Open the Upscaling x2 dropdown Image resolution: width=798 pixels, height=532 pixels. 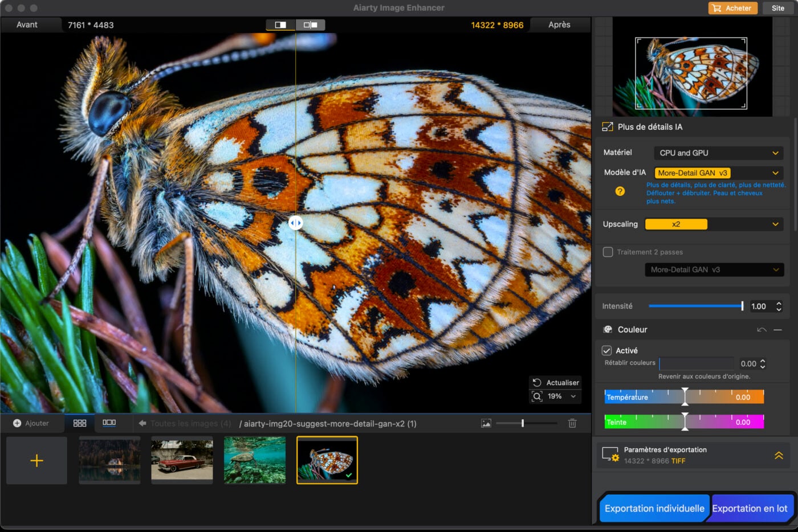pos(712,224)
